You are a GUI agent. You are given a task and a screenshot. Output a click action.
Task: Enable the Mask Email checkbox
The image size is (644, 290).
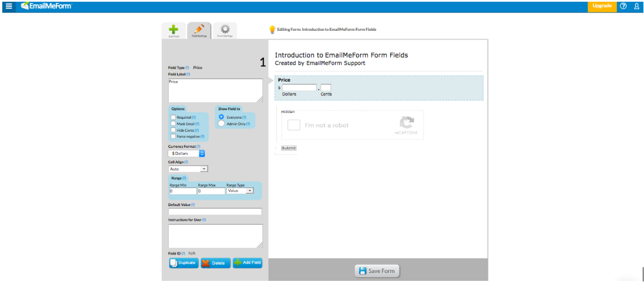[173, 123]
